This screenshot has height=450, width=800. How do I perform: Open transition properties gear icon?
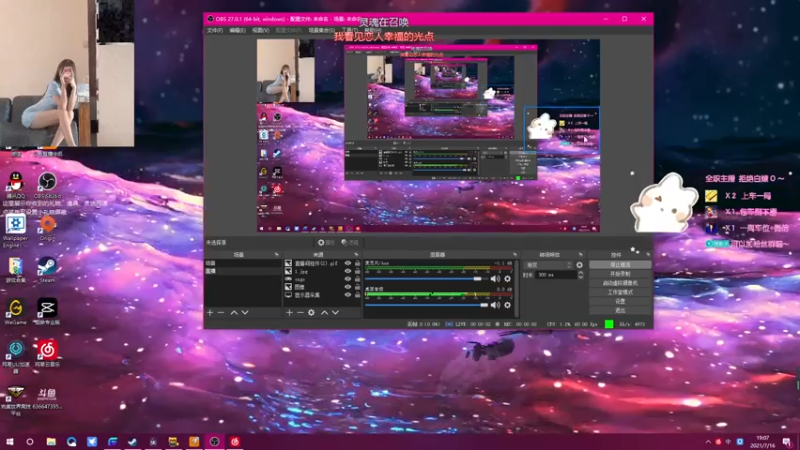(579, 265)
